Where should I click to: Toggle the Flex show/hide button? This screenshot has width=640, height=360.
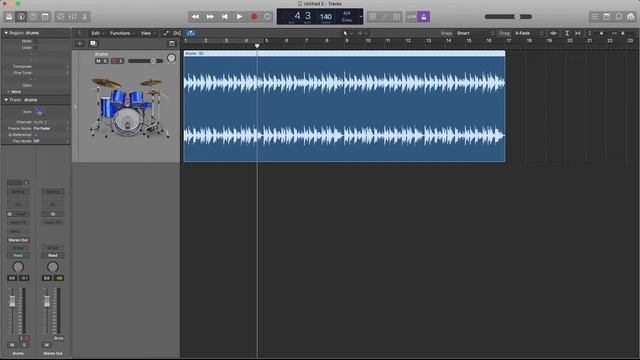177,33
